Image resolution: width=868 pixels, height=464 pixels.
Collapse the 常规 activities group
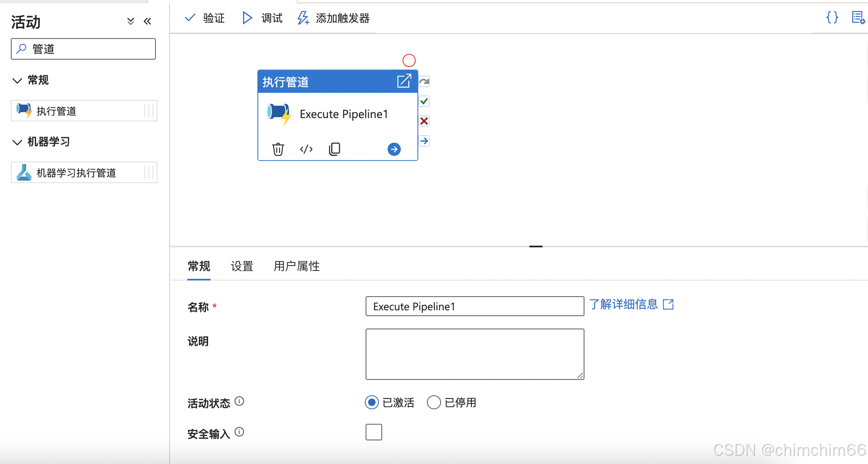click(17, 80)
